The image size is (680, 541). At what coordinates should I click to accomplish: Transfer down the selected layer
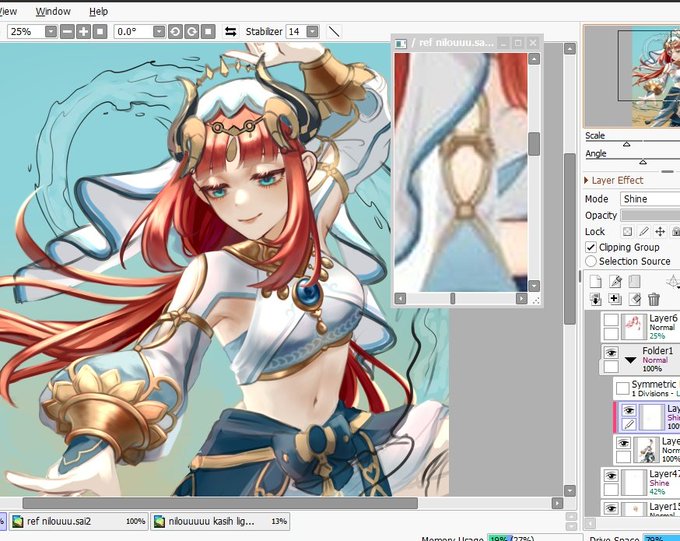point(595,299)
